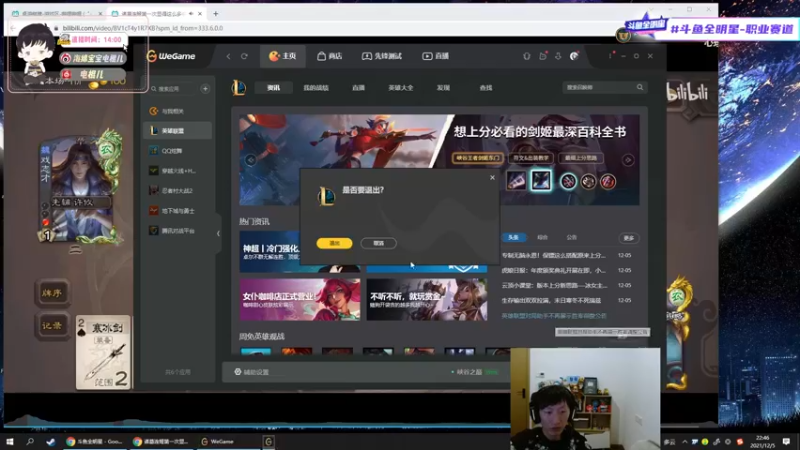This screenshot has height=450, width=800.
Task: Select the highlighted square item icon on the banner
Action: (x=541, y=181)
